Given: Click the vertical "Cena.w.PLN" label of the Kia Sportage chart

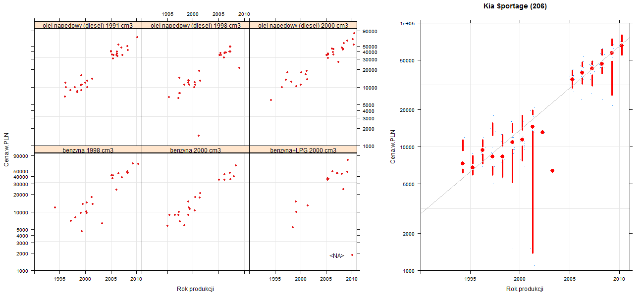Looking at the screenshot, I should 392,147.
